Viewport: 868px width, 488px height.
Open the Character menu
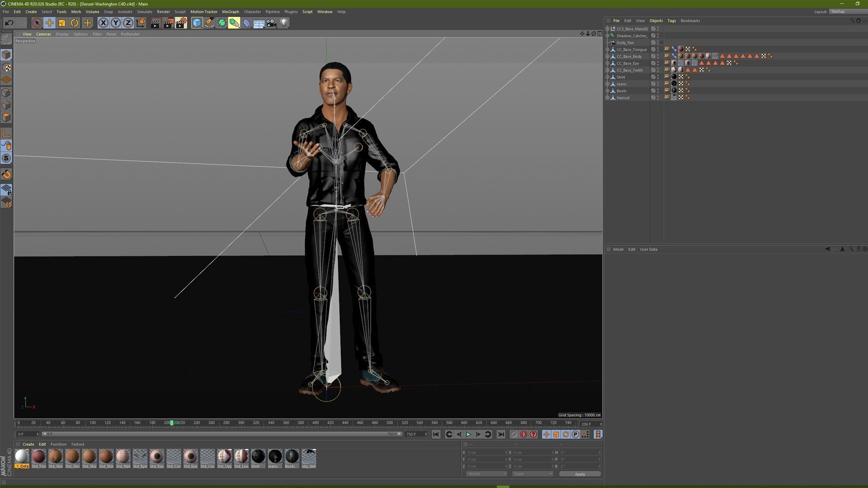coord(252,12)
